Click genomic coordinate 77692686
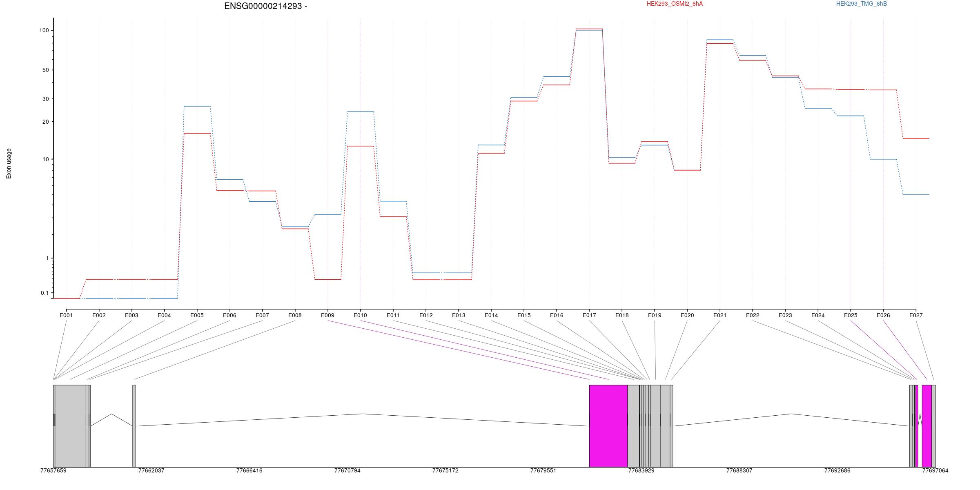The height and width of the screenshot is (490, 980). click(x=837, y=470)
